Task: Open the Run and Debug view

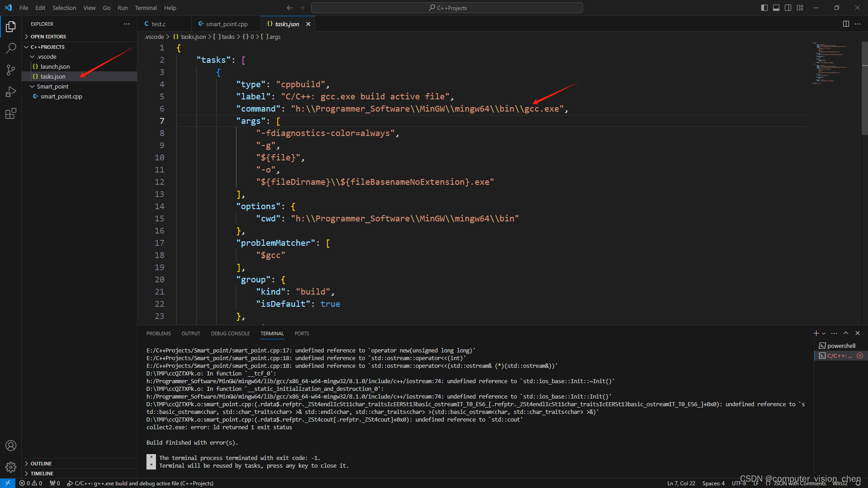Action: (11, 92)
